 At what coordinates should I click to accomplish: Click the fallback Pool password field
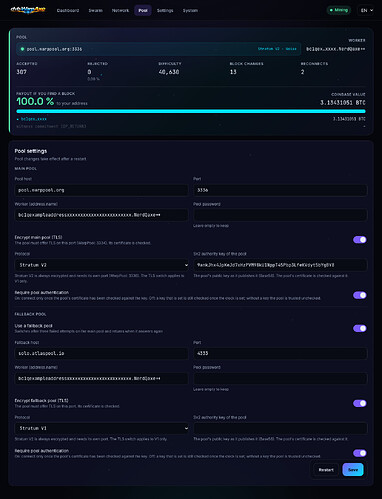pos(280,378)
